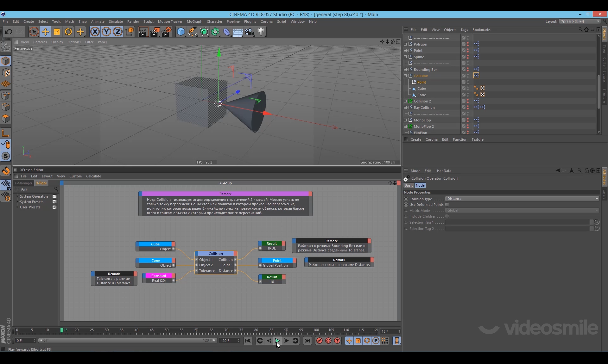Select the Scale tool icon
This screenshot has height=364, width=608.
pos(57,32)
